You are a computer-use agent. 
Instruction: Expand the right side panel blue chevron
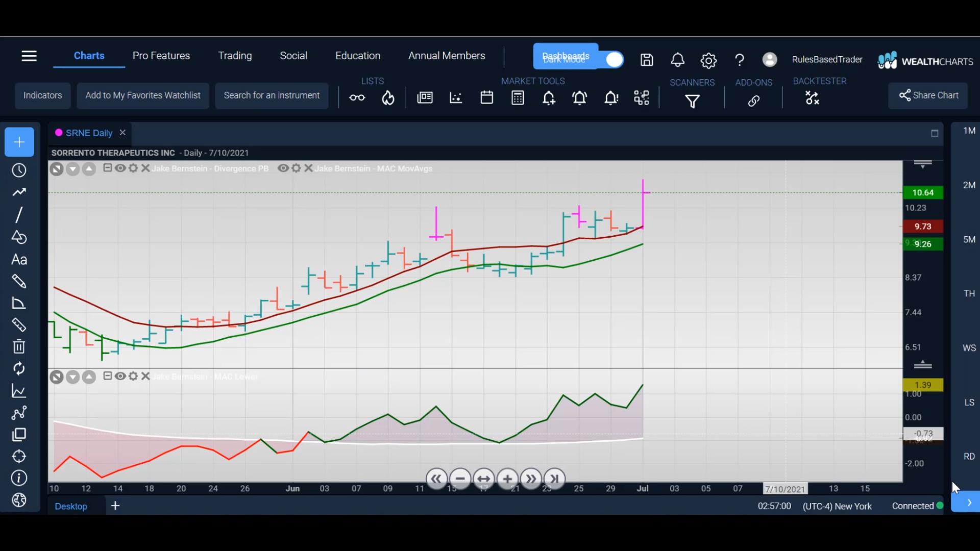[x=968, y=503]
